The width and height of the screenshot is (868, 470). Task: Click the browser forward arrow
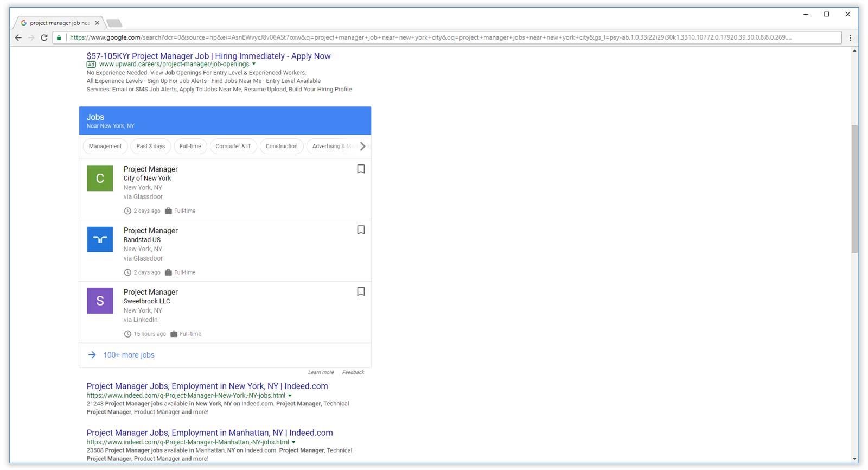point(31,37)
